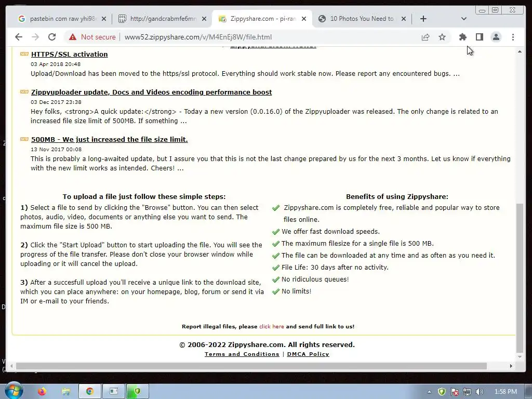The height and width of the screenshot is (399, 532).
Task: Switch to the gandcrabmfe6mn tab
Action: [162, 19]
